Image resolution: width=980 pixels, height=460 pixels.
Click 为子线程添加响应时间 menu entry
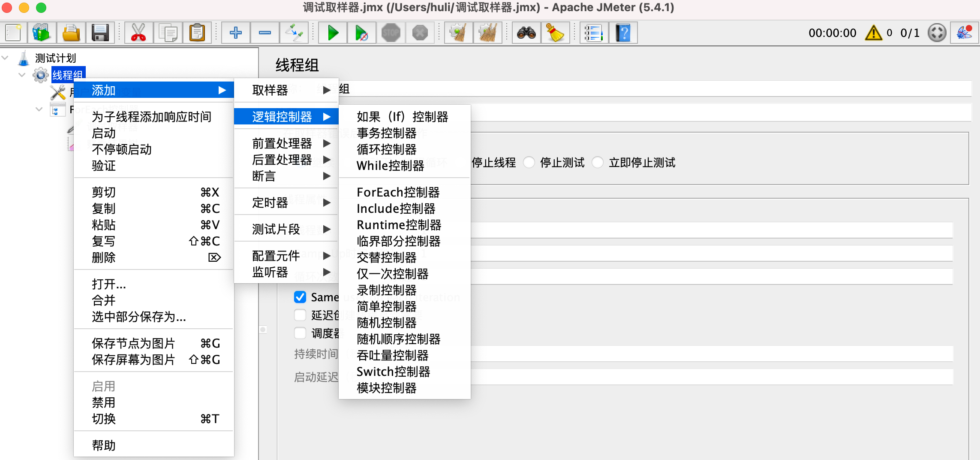[x=154, y=117]
